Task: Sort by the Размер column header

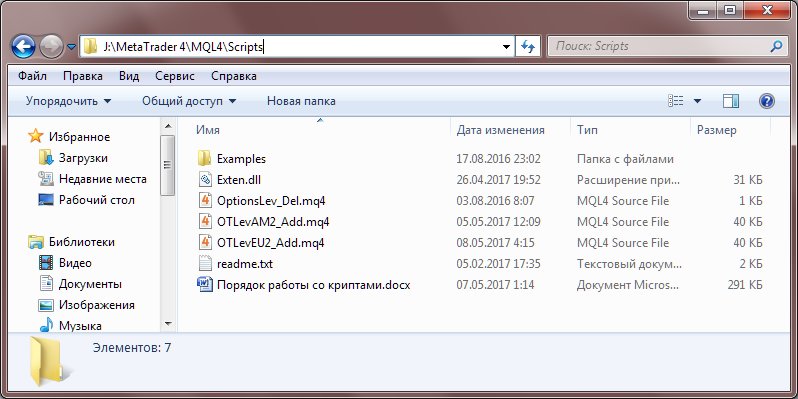Action: tap(717, 130)
